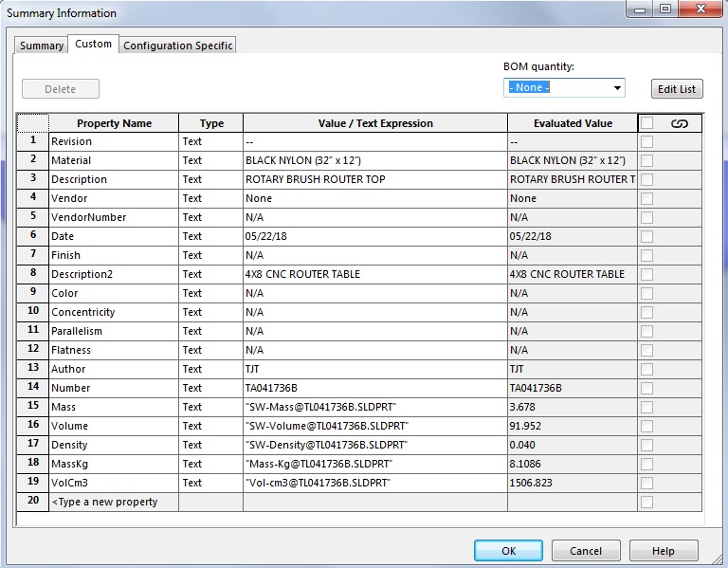Tick the link checkbox in the Revision row
The width and height of the screenshot is (728, 568).
click(646, 141)
